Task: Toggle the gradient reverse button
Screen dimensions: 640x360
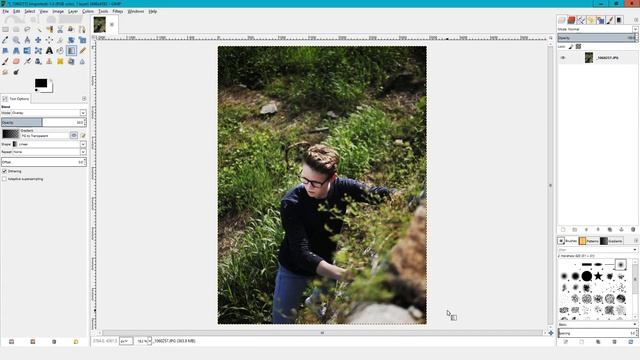Action: [x=74, y=135]
